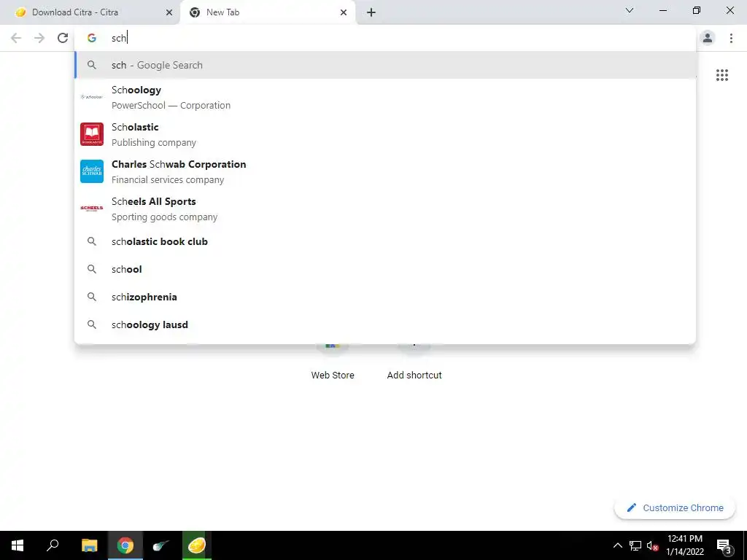
Task: Click the Citra lemon taskbar icon
Action: coord(196,545)
